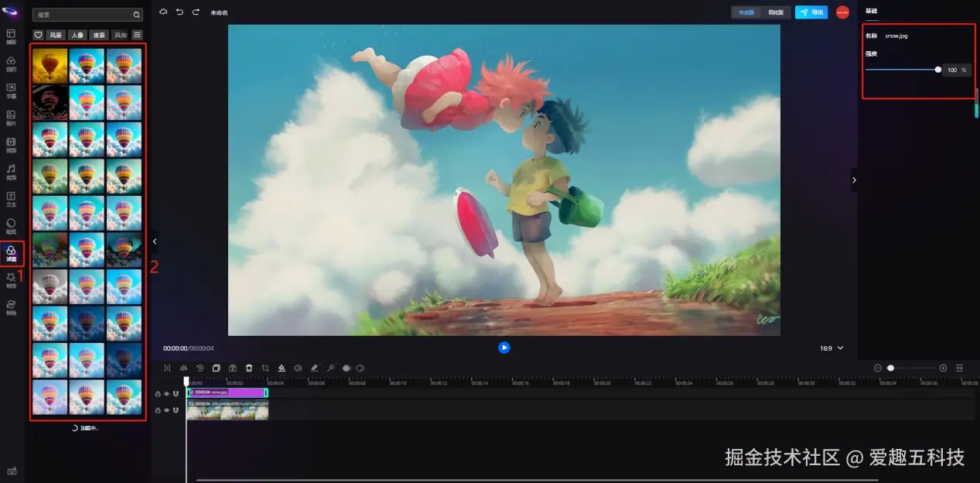Click the app logo in top-left corner
The image size is (980, 483).
coord(11,12)
